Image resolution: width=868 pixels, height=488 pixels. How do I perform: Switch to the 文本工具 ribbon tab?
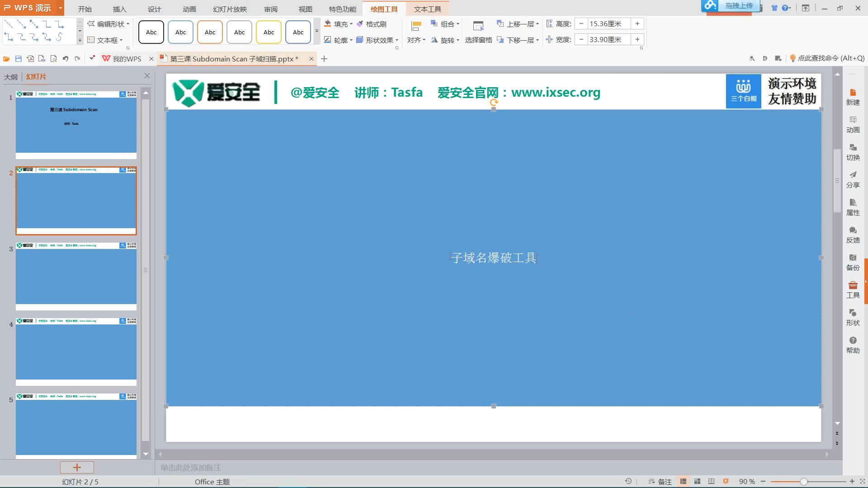pos(427,9)
